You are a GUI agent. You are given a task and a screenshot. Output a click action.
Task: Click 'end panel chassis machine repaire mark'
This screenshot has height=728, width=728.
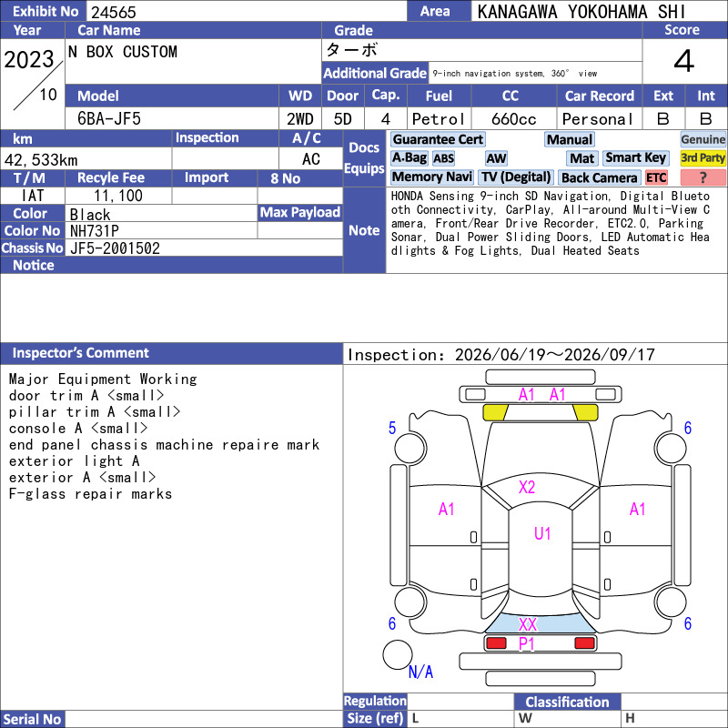pyautogui.click(x=165, y=445)
